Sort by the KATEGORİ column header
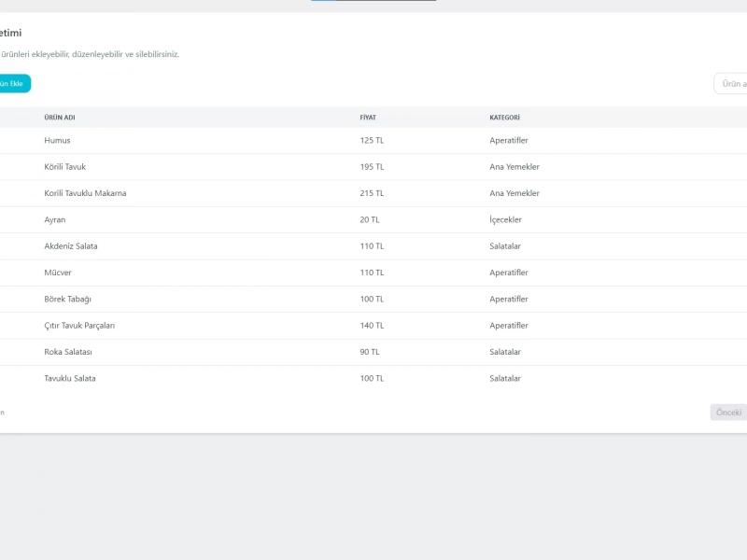The width and height of the screenshot is (747, 560). 504,118
